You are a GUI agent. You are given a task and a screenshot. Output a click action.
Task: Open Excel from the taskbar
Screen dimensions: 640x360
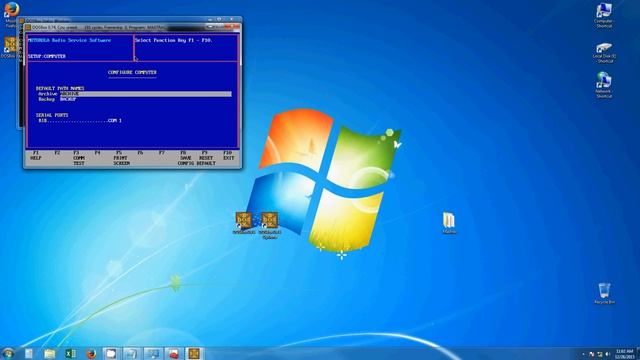[x=70, y=353]
